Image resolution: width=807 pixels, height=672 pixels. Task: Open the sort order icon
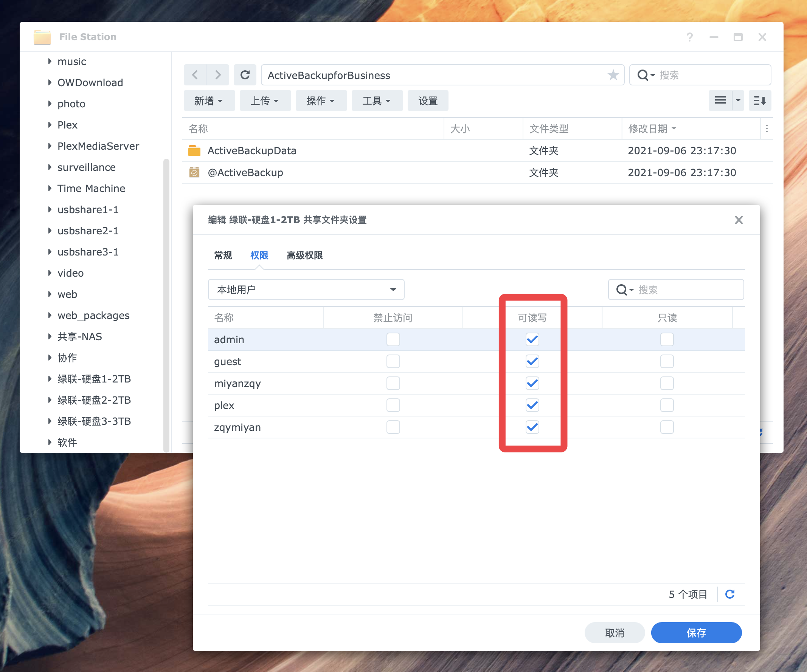click(x=759, y=101)
